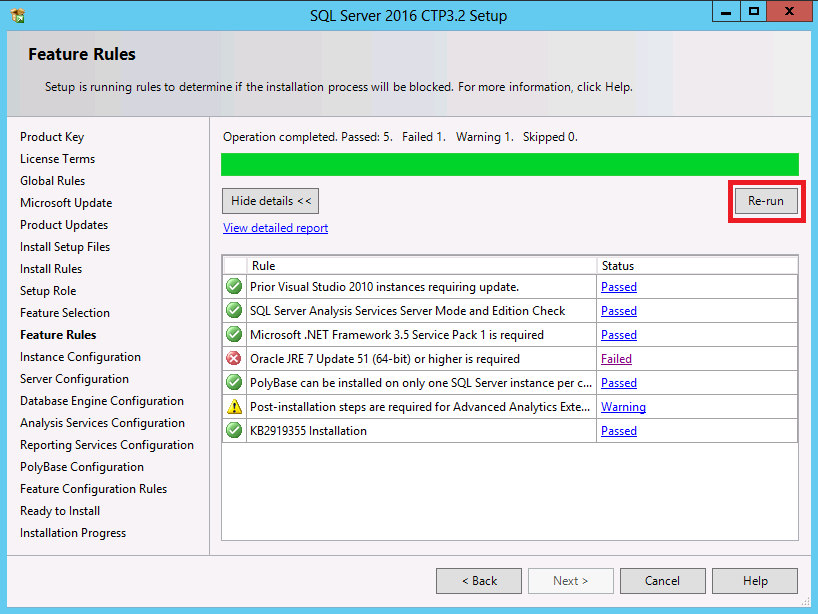Open Passed status for PolyBase rule
The height and width of the screenshot is (614, 818).
coord(619,383)
